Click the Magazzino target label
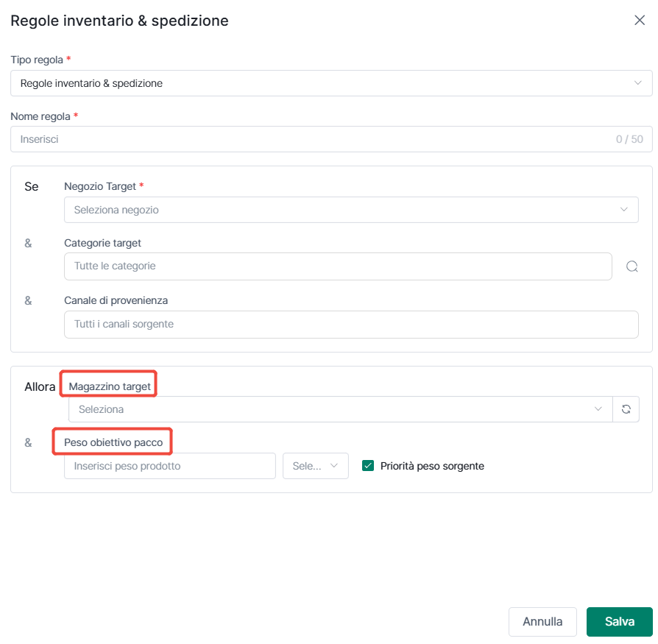 click(110, 386)
